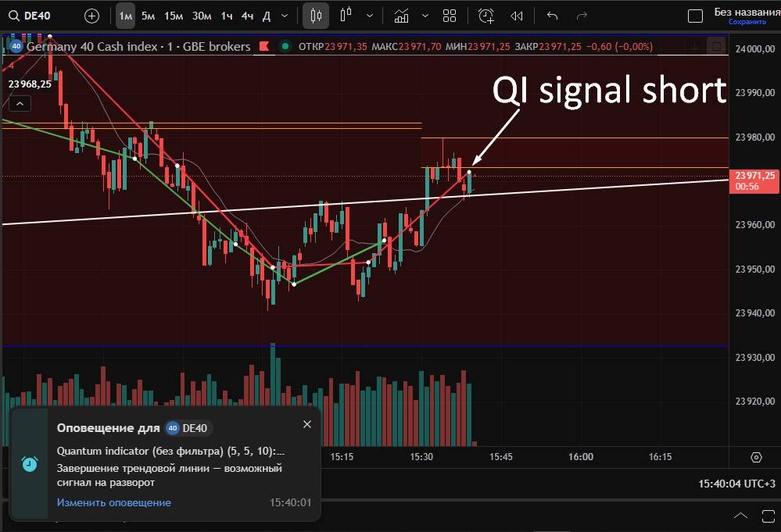Click the add symbol plus icon
The height and width of the screenshot is (532, 781).
pos(91,16)
